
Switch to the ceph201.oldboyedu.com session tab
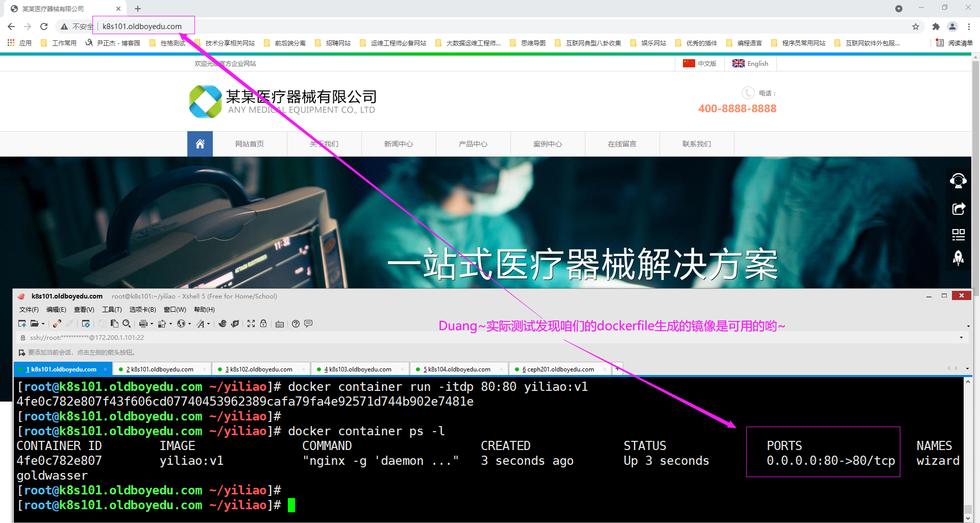(556, 368)
